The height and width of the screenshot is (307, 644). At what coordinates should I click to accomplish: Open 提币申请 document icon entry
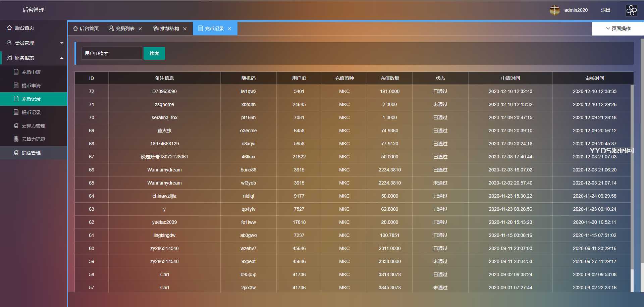pos(16,85)
